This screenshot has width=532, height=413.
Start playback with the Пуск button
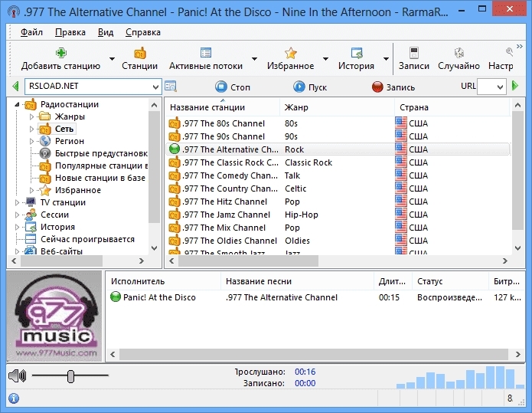point(310,87)
